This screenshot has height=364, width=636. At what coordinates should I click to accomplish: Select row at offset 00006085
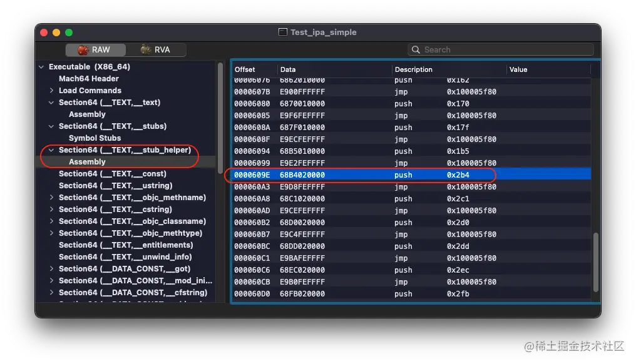pos(411,116)
